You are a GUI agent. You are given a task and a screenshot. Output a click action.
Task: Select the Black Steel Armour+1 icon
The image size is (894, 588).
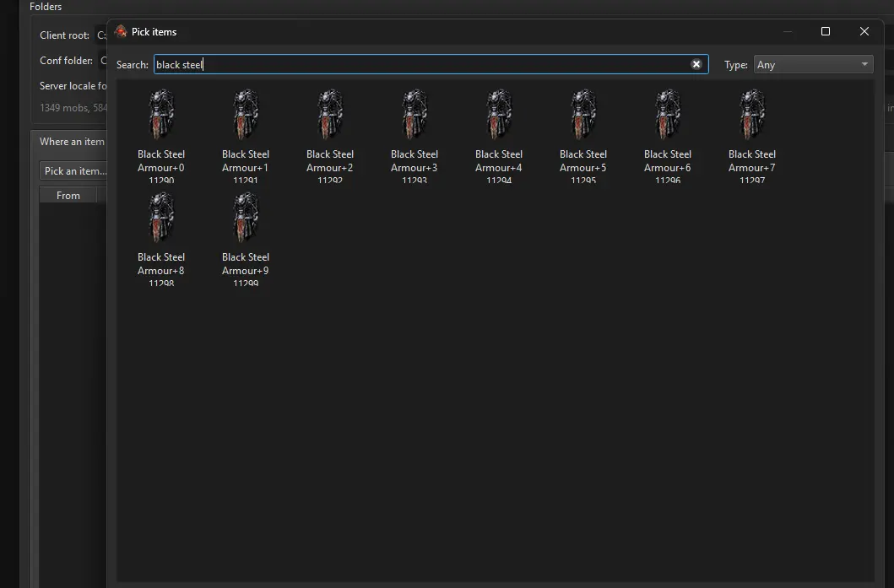tap(246, 114)
